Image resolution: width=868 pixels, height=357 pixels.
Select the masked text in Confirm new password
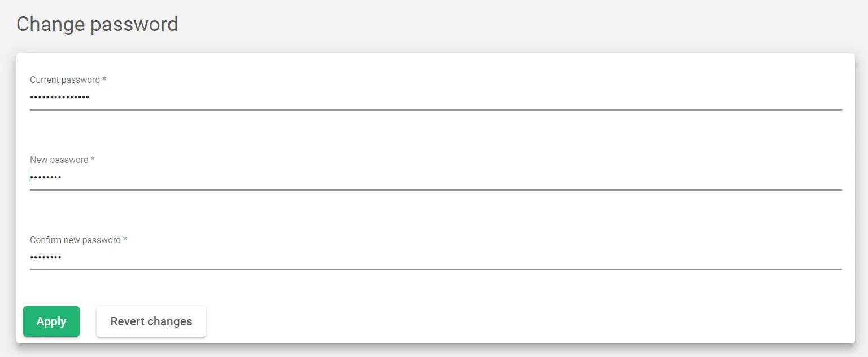[46, 257]
